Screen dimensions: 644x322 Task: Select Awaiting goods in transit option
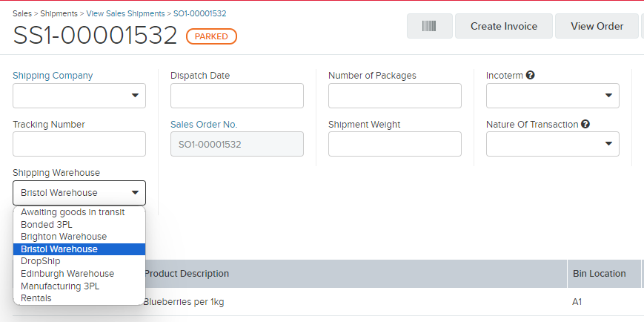[73, 212]
